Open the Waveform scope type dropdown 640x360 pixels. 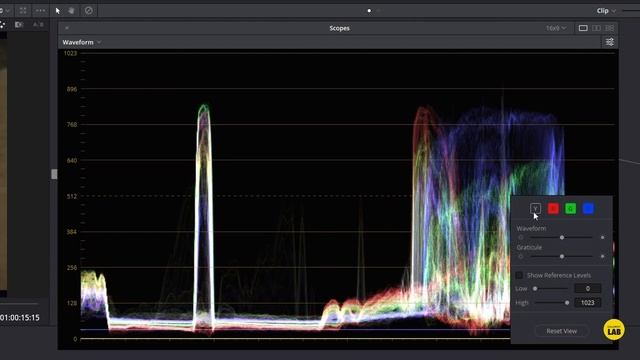point(82,42)
